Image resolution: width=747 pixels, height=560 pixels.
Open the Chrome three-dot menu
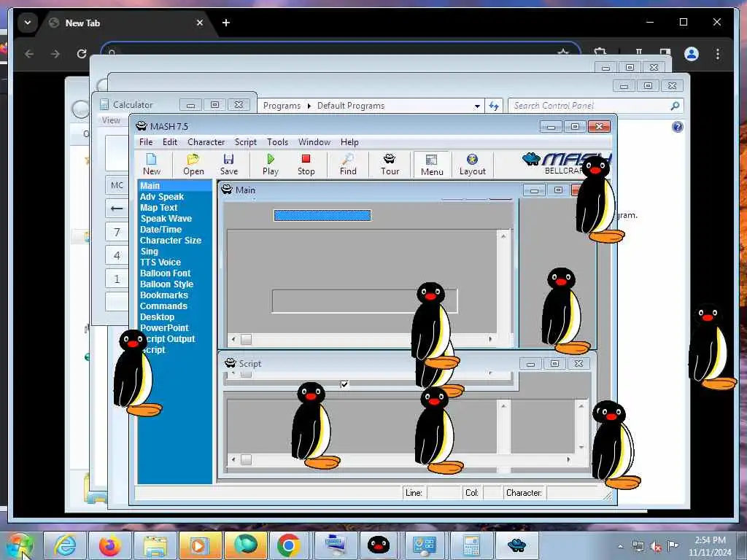click(718, 54)
